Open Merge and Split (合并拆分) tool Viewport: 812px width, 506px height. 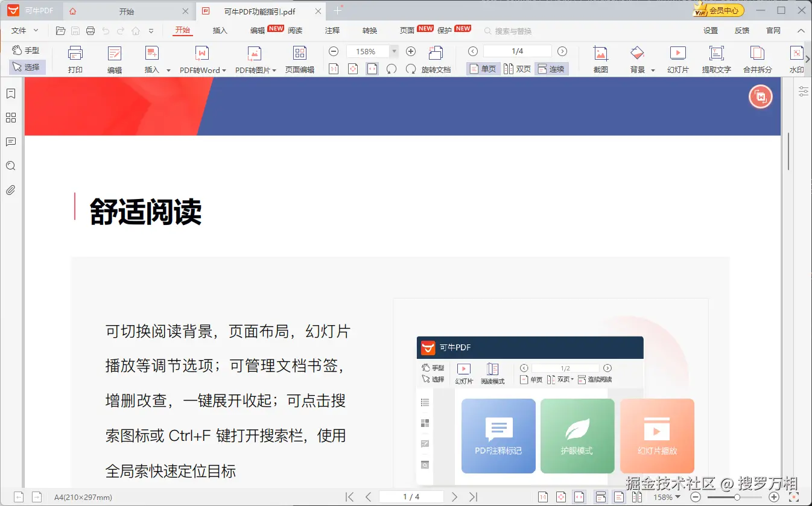click(758, 60)
